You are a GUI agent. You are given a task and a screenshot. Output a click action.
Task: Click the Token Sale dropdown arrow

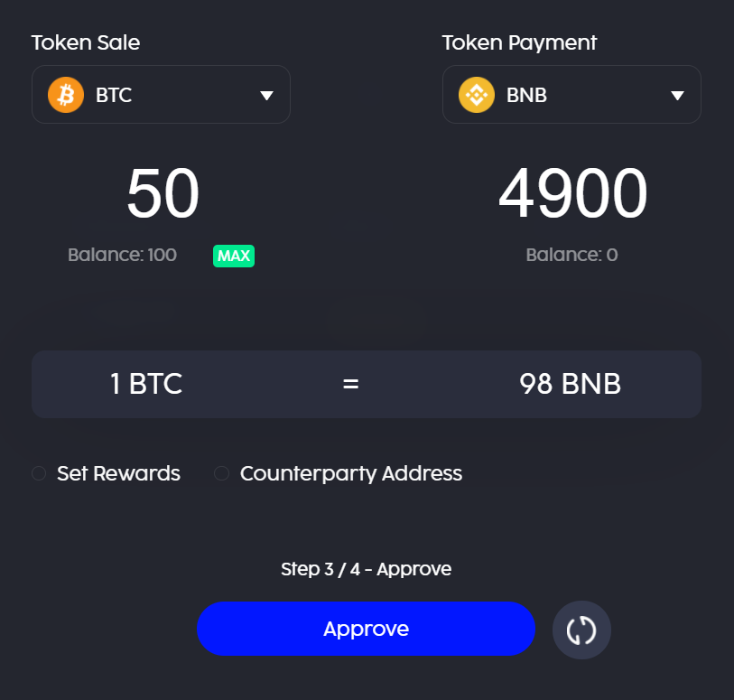266,96
